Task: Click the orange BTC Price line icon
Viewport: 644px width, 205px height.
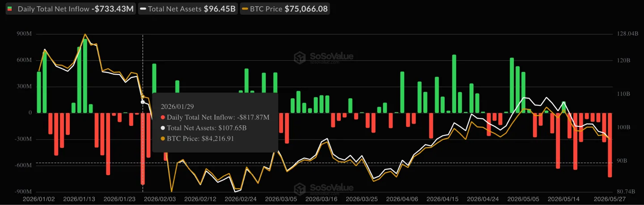Action: point(244,9)
